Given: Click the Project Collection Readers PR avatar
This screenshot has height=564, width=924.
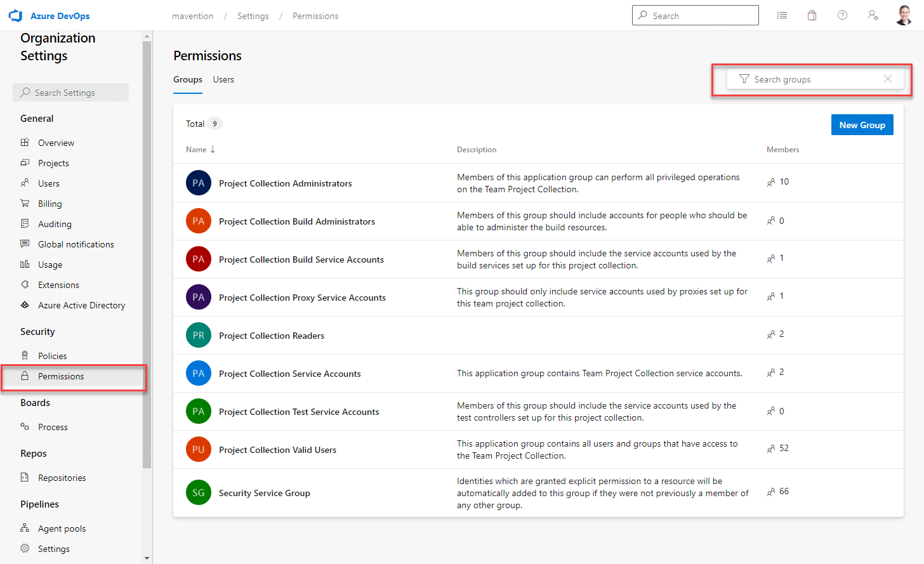Looking at the screenshot, I should click(199, 335).
